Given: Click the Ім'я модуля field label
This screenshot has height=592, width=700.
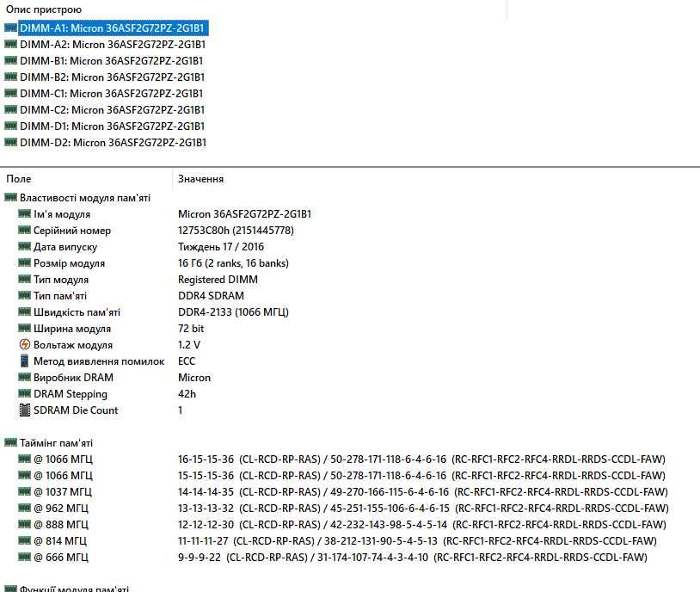Looking at the screenshot, I should point(62,214).
